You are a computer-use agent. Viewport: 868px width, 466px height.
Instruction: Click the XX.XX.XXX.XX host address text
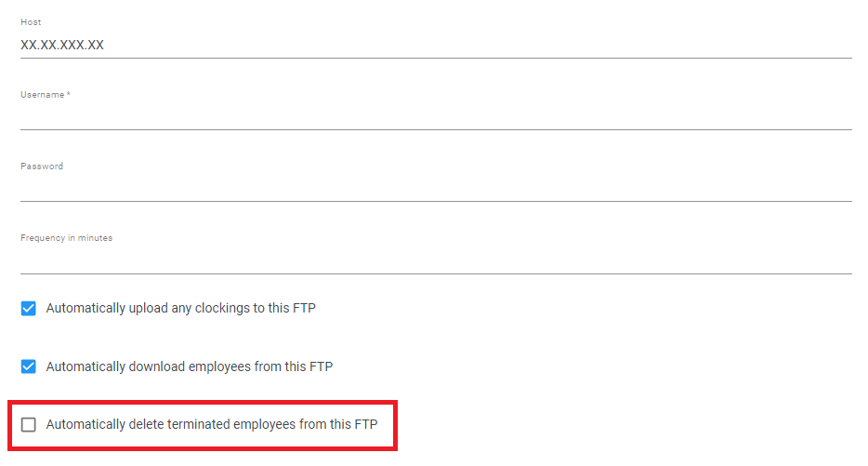point(62,45)
